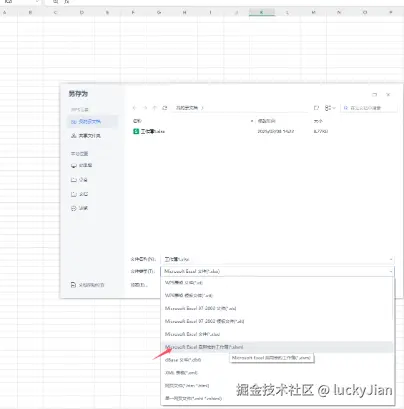Click the fx insert function icon
Image resolution: width=404 pixels, height=409 pixels.
click(x=67, y=2)
